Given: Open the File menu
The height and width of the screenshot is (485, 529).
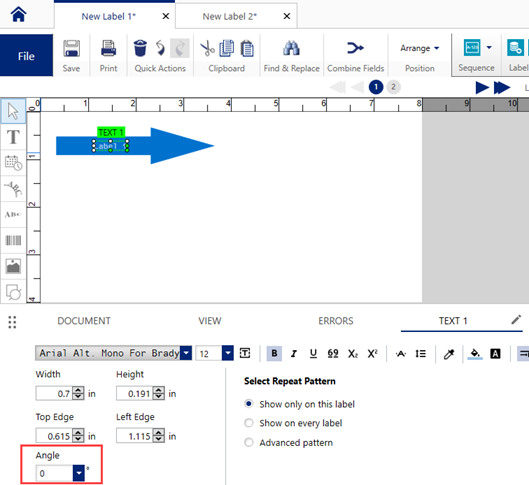Looking at the screenshot, I should [26, 56].
